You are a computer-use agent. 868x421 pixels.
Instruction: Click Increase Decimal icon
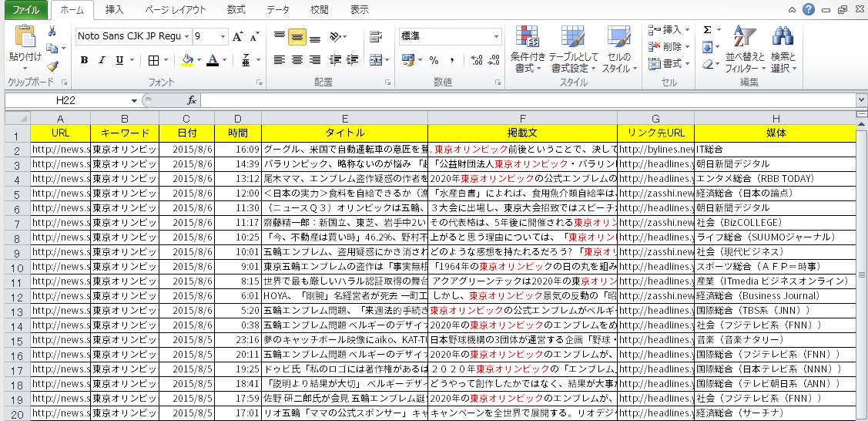477,60
